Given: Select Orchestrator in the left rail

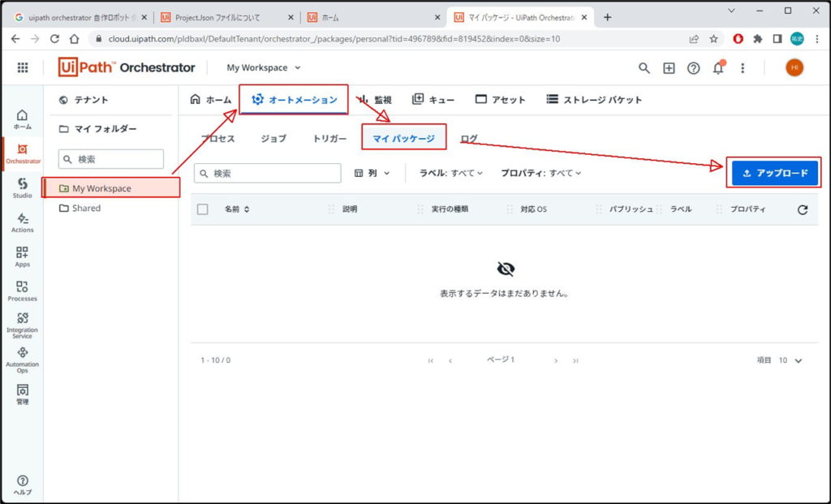Looking at the screenshot, I should [22, 154].
